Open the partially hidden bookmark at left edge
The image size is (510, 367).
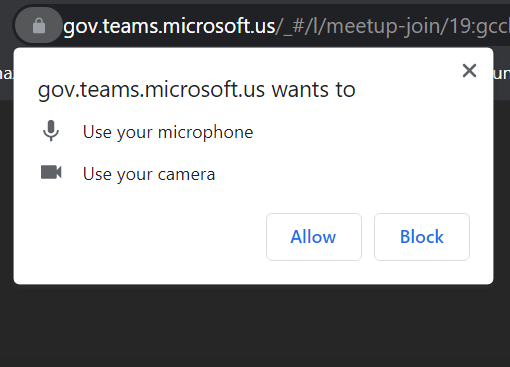pos(6,73)
